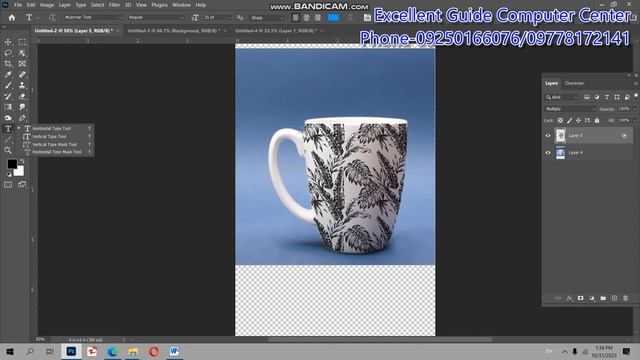The image size is (640, 360).
Task: Select the Move tool
Action: coord(8,42)
